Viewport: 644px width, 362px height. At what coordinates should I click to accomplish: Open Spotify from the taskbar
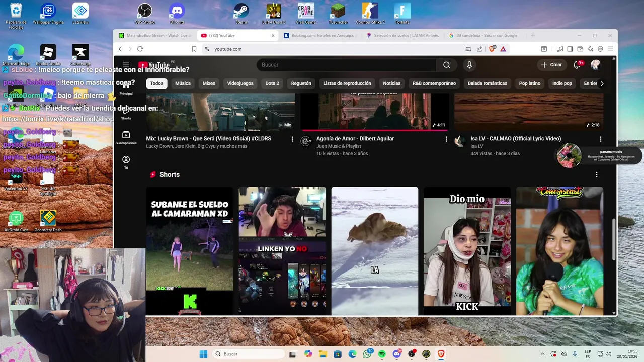382,354
